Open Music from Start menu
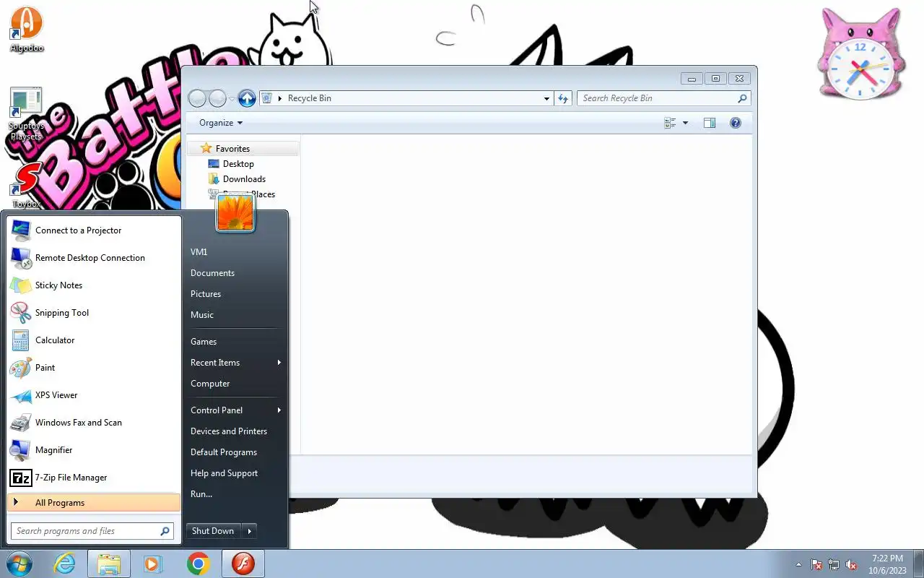924x578 pixels. click(x=235, y=315)
